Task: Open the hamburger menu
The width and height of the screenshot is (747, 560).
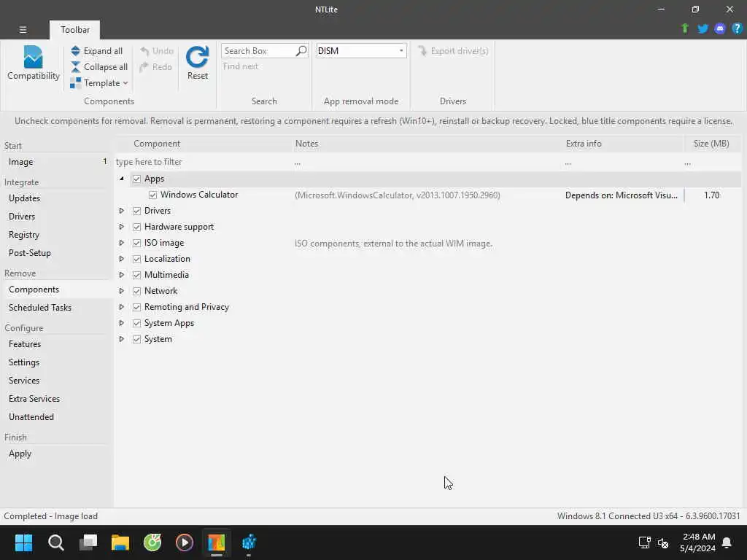Action: point(23,29)
